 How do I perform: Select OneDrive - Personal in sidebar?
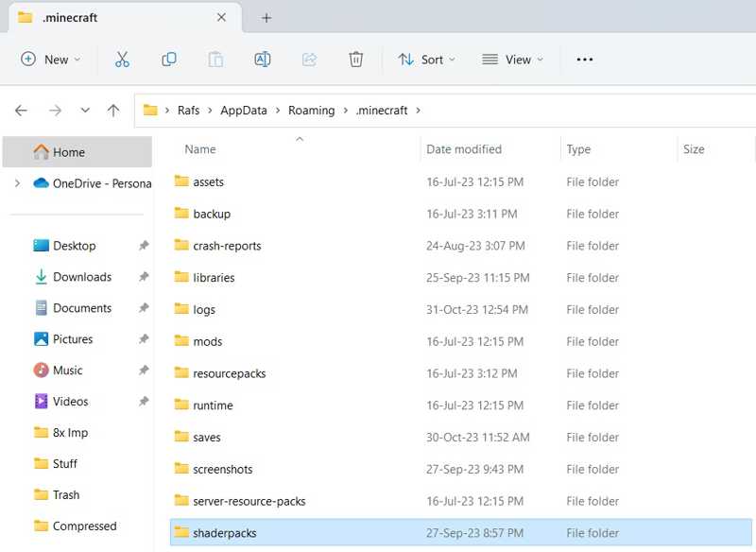coord(92,183)
